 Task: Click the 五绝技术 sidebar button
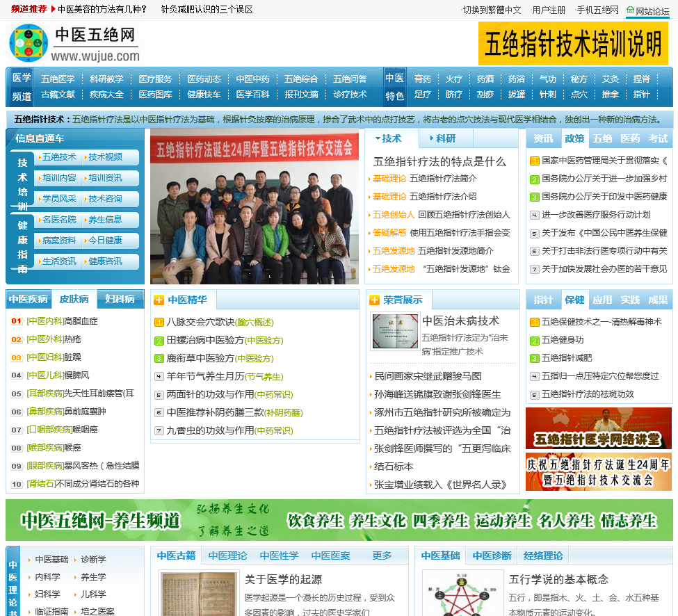(x=59, y=157)
